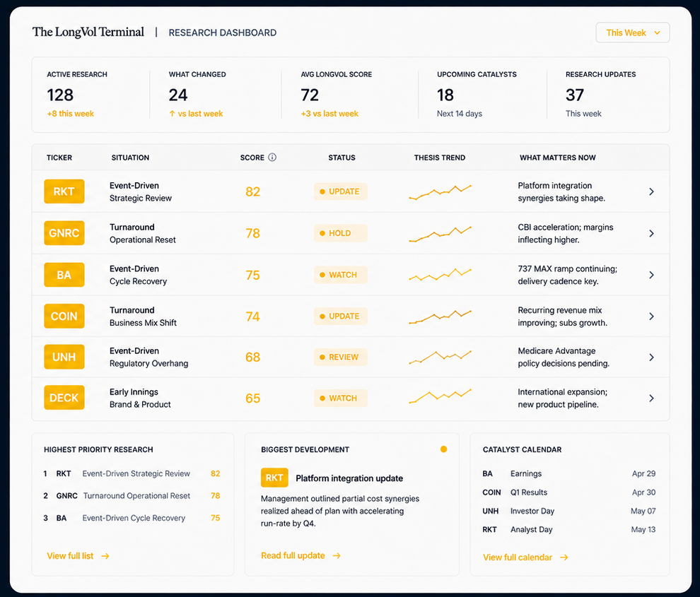
Task: Select the UNH ticker badge
Action: click(x=64, y=357)
